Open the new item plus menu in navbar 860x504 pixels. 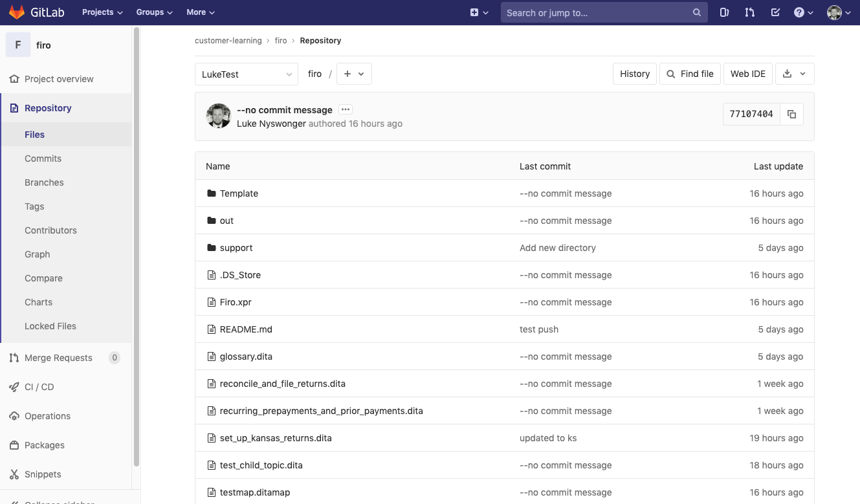[479, 12]
